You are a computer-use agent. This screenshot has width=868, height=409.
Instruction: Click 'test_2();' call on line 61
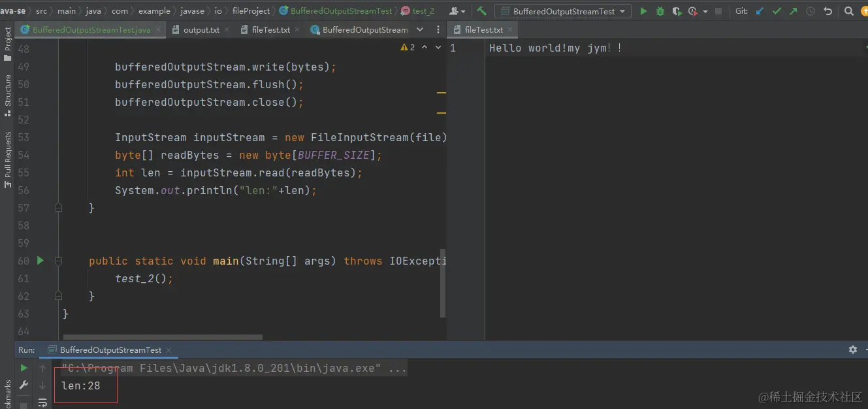pos(144,278)
